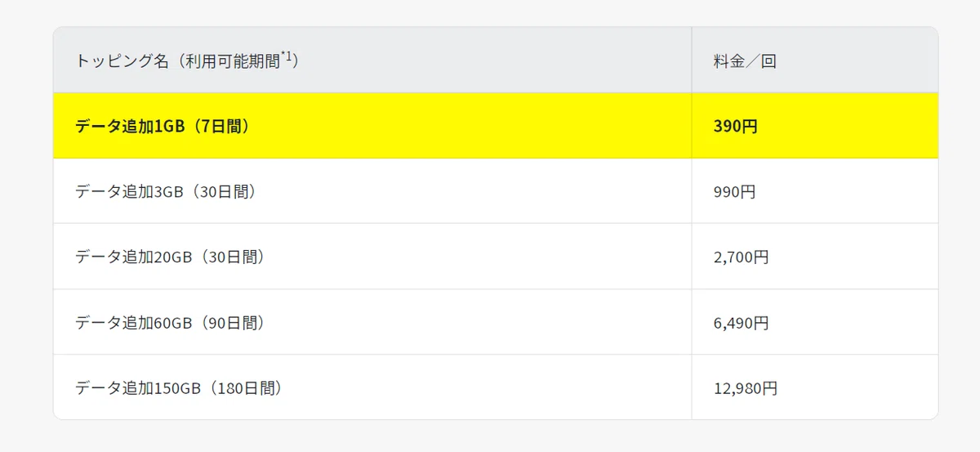
Task: Click the 990円 price cell
Action: [x=735, y=192]
